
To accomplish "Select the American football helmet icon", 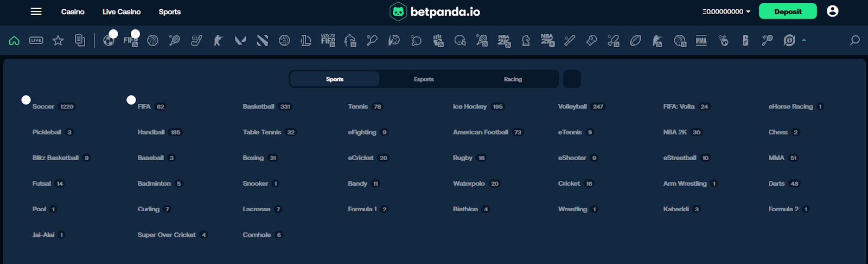I will (460, 40).
